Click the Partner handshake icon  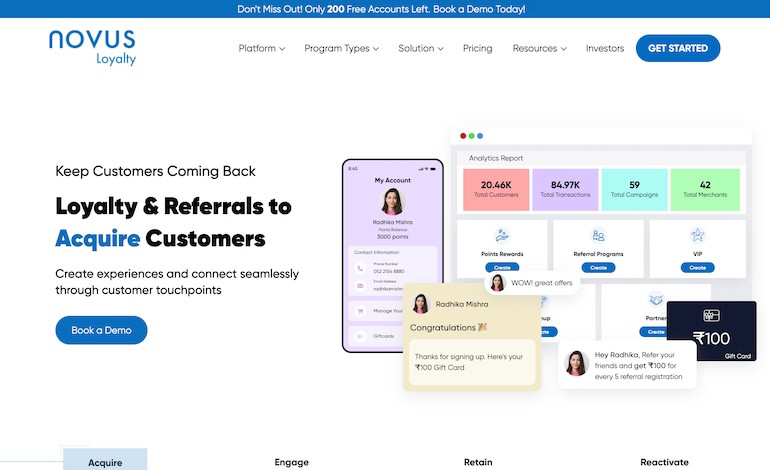tap(656, 300)
